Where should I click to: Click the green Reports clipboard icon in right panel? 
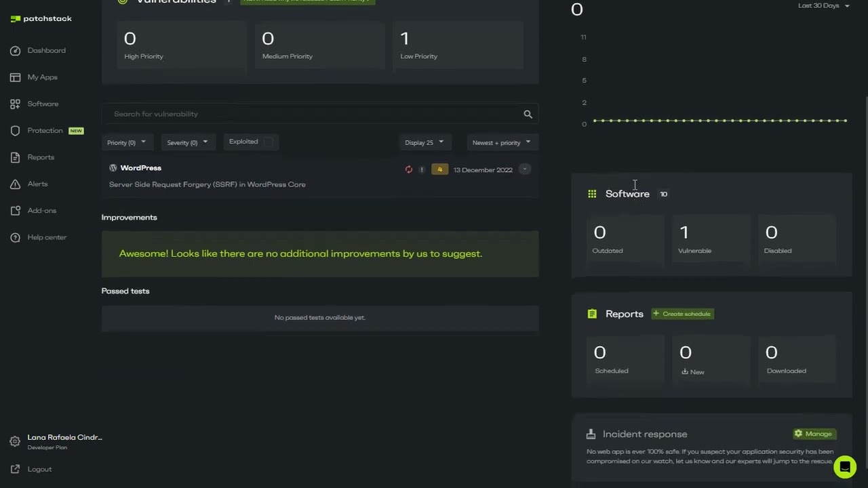[592, 314]
